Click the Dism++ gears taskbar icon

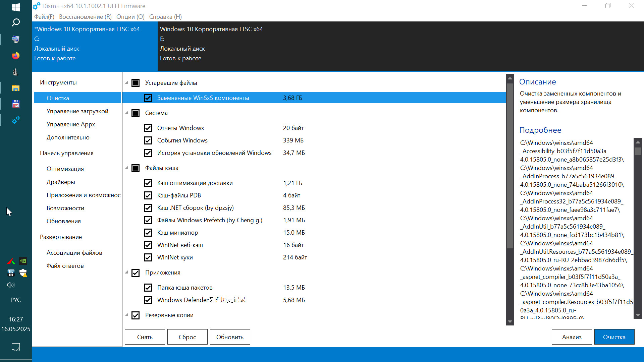pos(15,120)
